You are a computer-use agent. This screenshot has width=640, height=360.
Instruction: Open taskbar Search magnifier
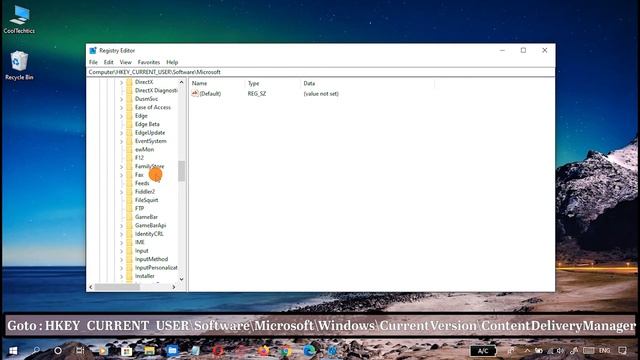(36, 351)
